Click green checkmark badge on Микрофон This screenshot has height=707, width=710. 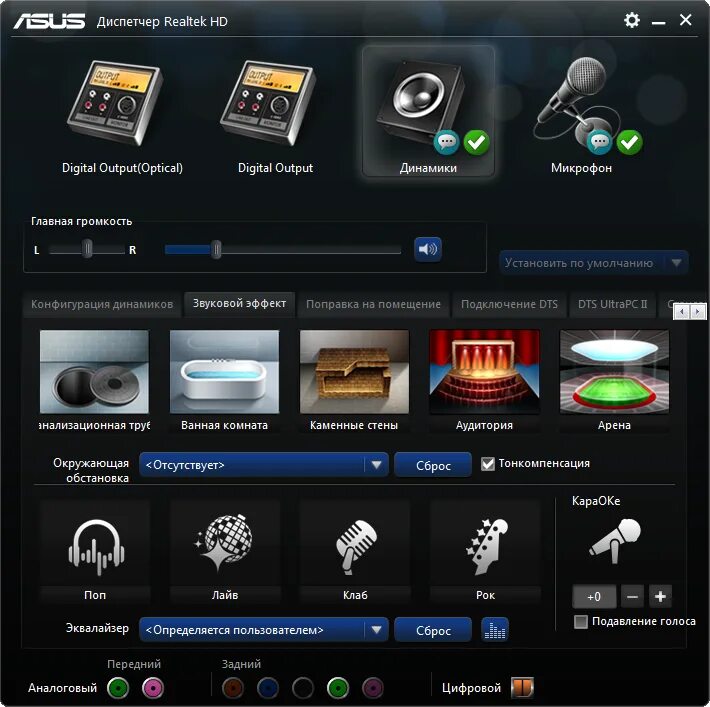point(629,142)
